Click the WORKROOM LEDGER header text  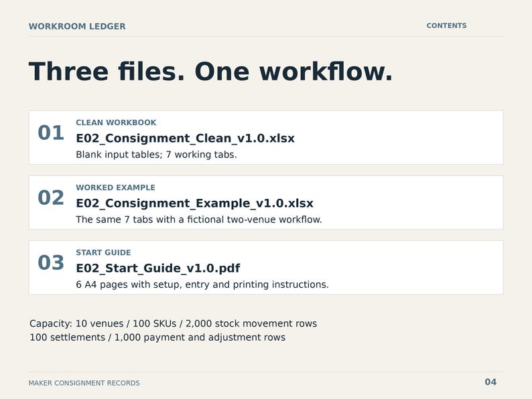click(x=77, y=26)
